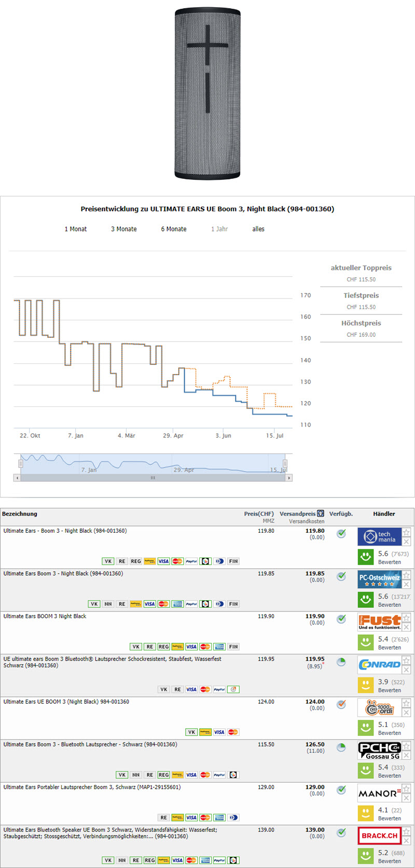The width and height of the screenshot is (415, 868).
Task: Switch chart range to 3 Monate
Action: point(124,229)
